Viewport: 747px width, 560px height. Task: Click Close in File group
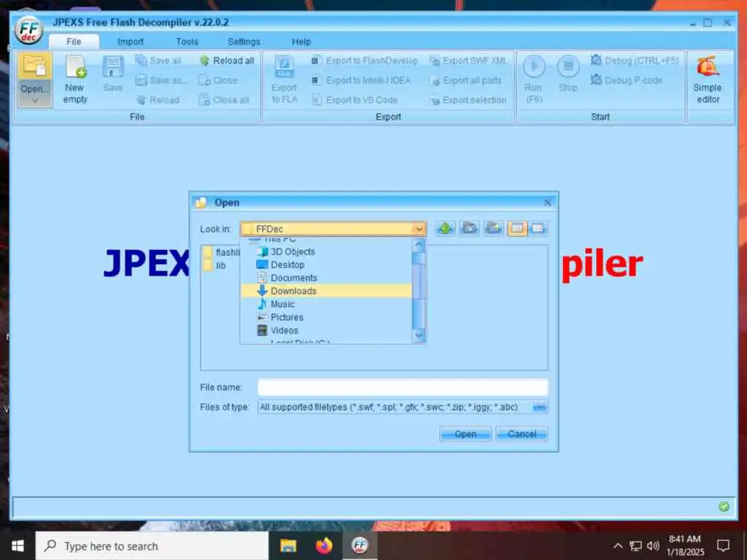pyautogui.click(x=218, y=80)
